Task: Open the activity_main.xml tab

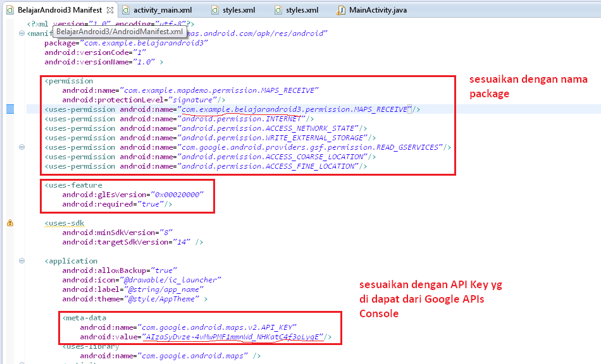Action: 163,10
